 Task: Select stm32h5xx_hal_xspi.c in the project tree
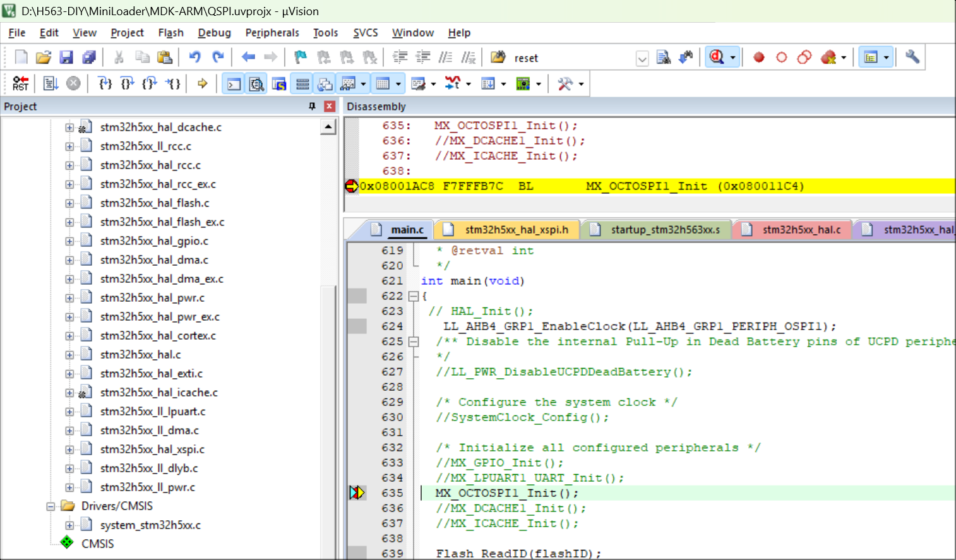click(x=152, y=450)
